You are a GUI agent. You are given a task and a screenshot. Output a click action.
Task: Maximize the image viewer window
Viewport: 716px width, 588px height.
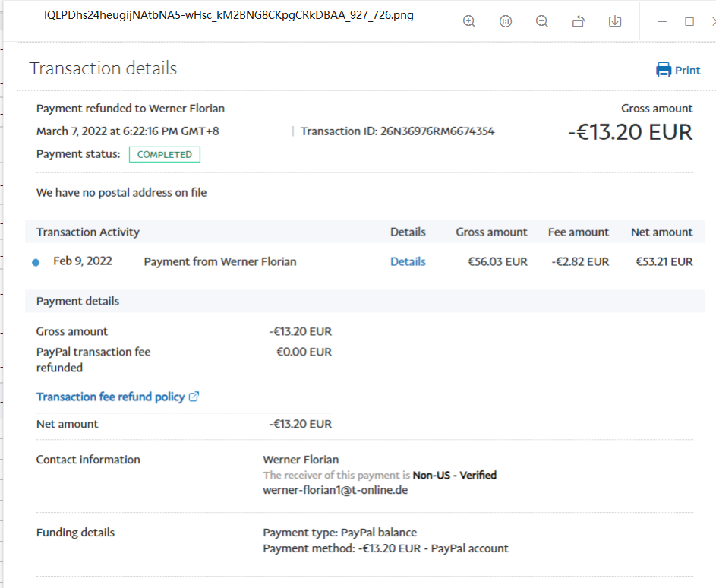[x=689, y=21]
